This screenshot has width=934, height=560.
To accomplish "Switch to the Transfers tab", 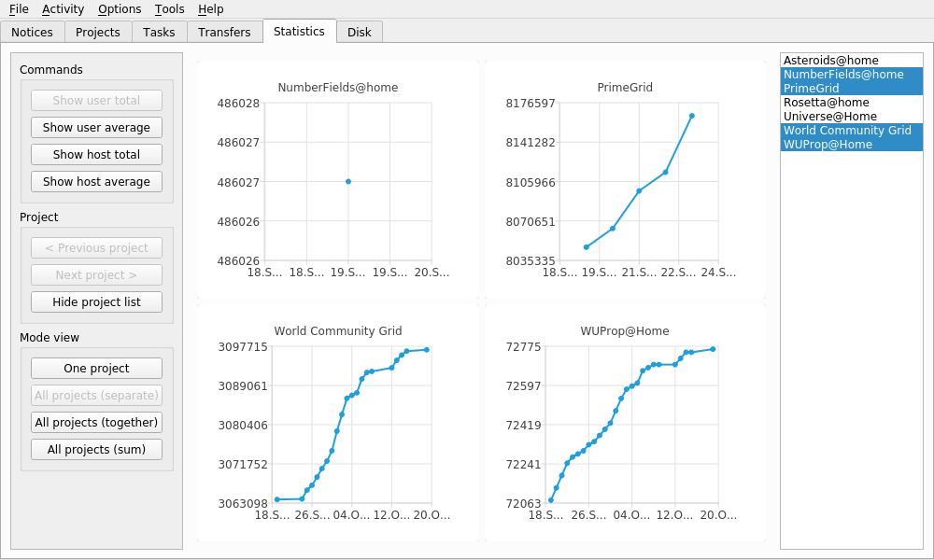I will [x=224, y=32].
